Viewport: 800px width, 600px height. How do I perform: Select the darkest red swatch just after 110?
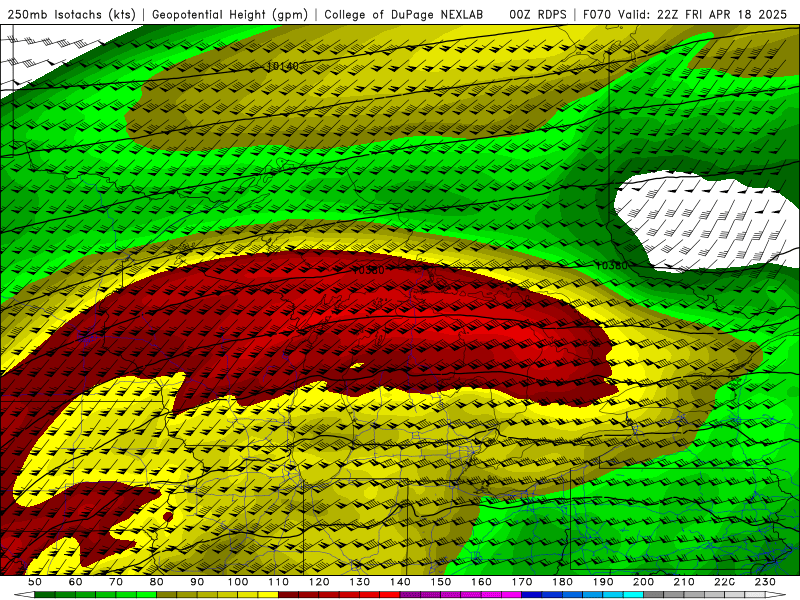288,595
